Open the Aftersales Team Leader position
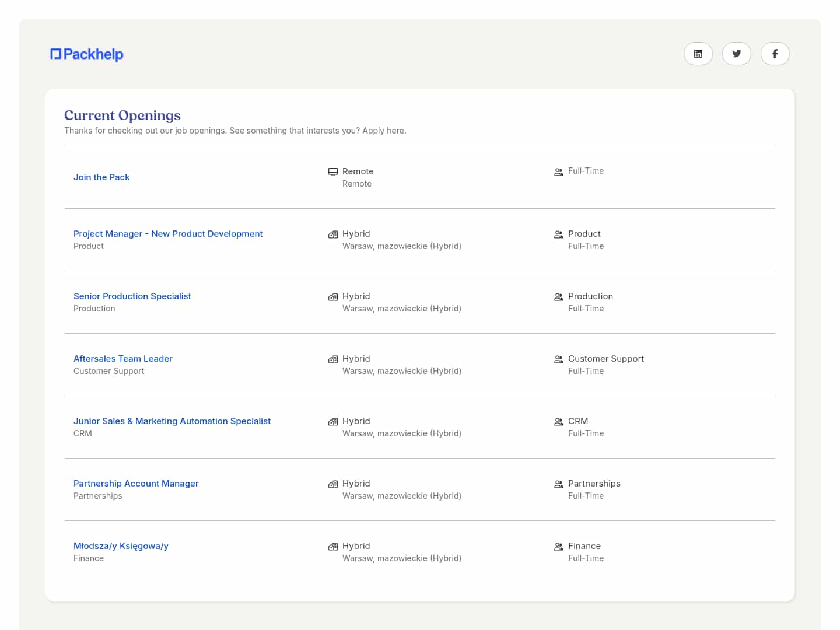Image resolution: width=840 pixels, height=630 pixels. coord(123,359)
